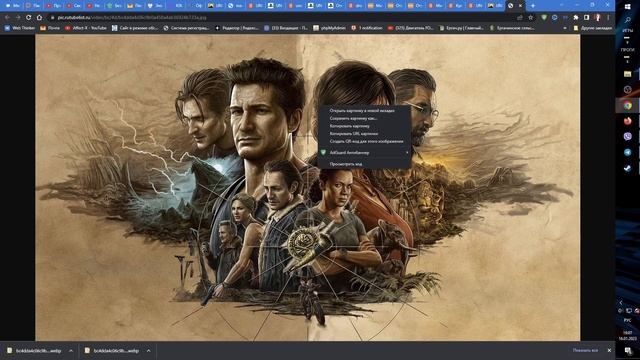Open File Explorer from the taskbar
Screen dimensions: 640x360
[627, 74]
